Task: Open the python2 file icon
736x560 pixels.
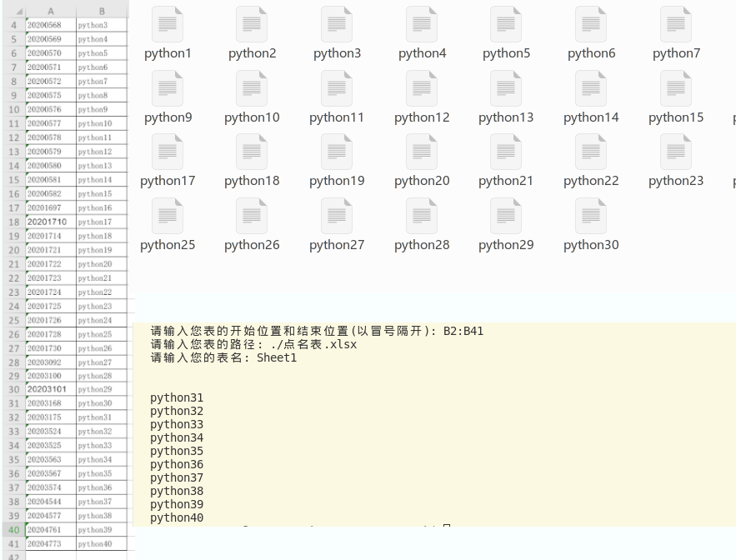Action: click(x=252, y=24)
